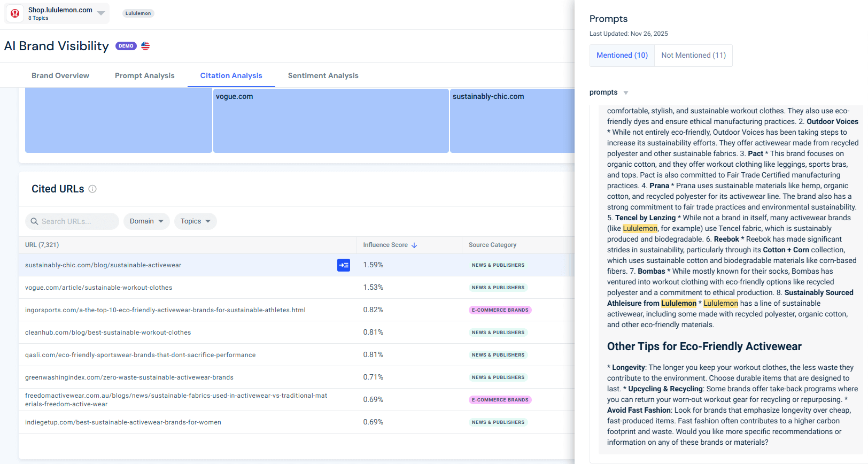Click the 1.53% influence score value
868x464 pixels.
(x=373, y=288)
